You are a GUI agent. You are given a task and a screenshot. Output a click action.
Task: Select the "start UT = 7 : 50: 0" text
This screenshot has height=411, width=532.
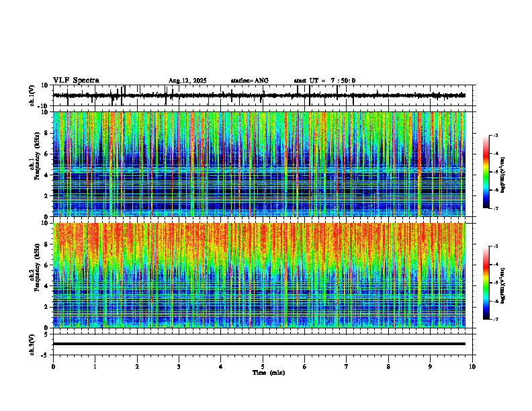point(324,81)
